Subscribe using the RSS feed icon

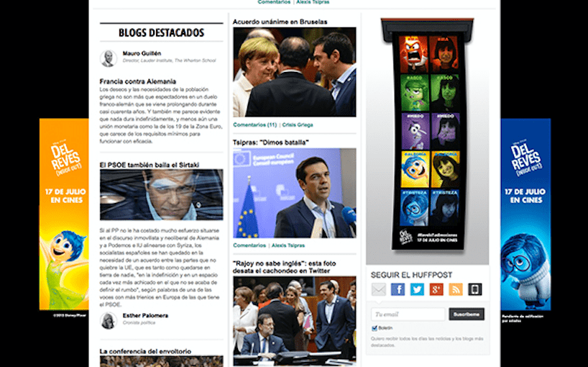pyautogui.click(x=456, y=289)
